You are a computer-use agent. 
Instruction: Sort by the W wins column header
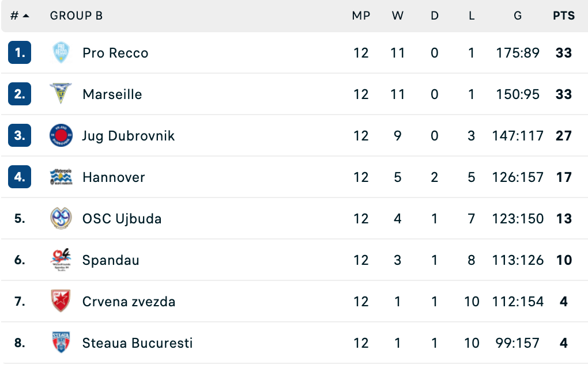point(398,16)
